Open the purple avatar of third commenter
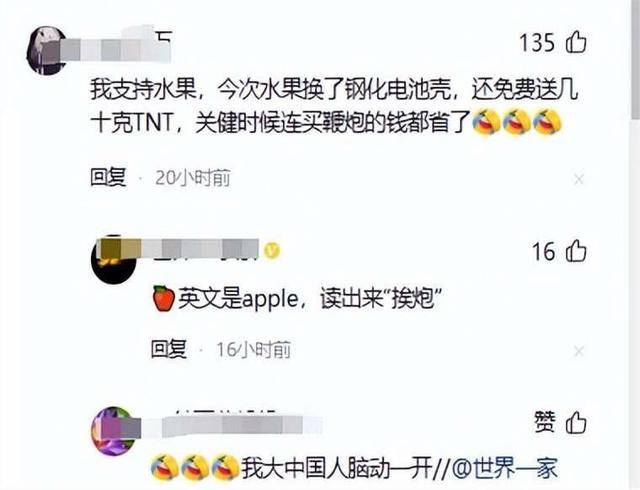The width and height of the screenshot is (640, 490). pyautogui.click(x=113, y=431)
